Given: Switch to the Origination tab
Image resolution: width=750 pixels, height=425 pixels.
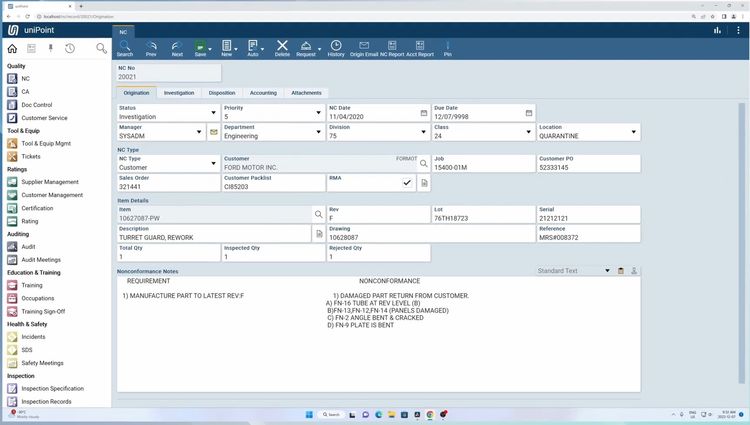Looking at the screenshot, I should [x=136, y=93].
